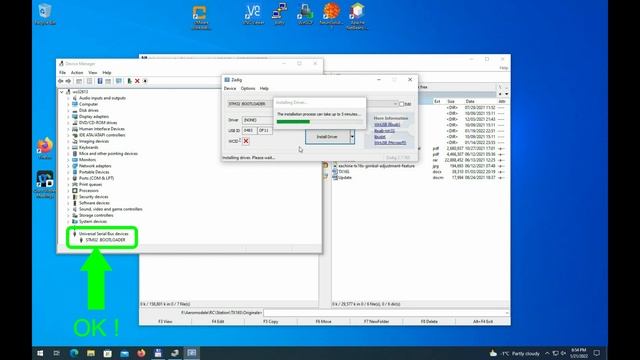Open the WinSCP desktop shortcut

(x=305, y=14)
